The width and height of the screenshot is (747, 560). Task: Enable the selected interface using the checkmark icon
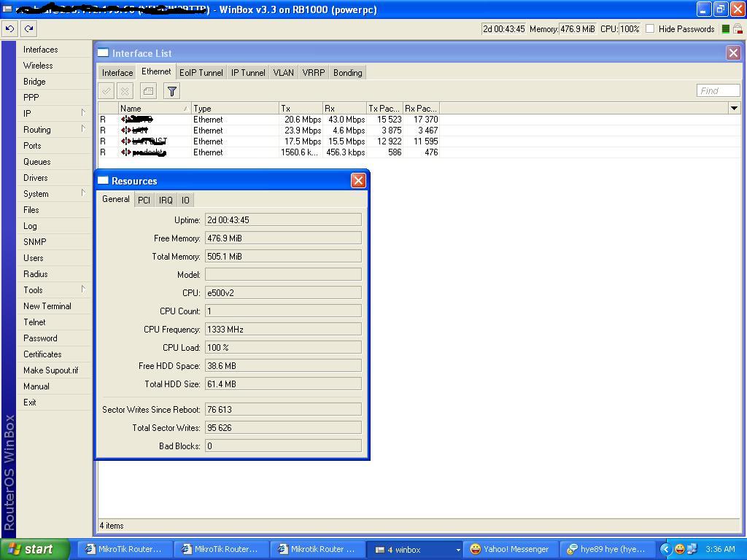click(106, 90)
